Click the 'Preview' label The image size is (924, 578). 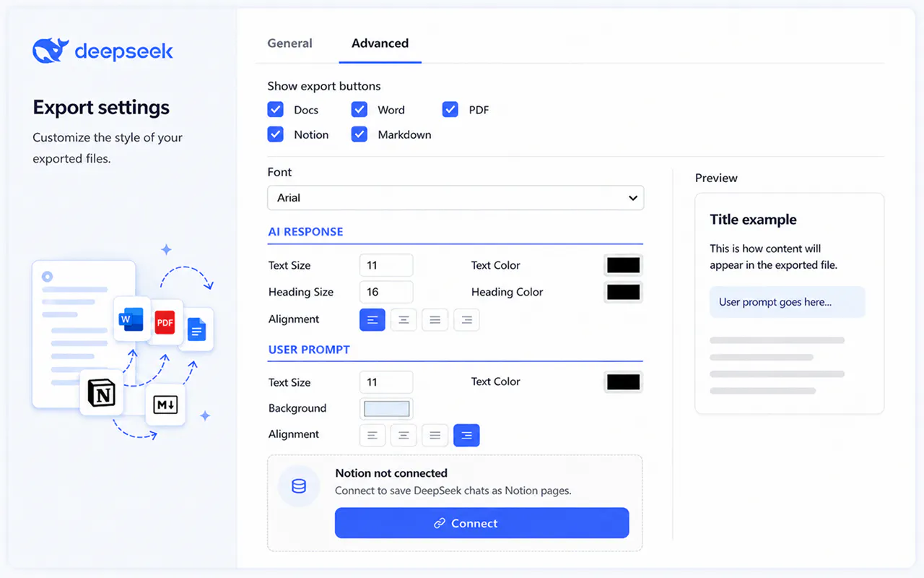(716, 178)
